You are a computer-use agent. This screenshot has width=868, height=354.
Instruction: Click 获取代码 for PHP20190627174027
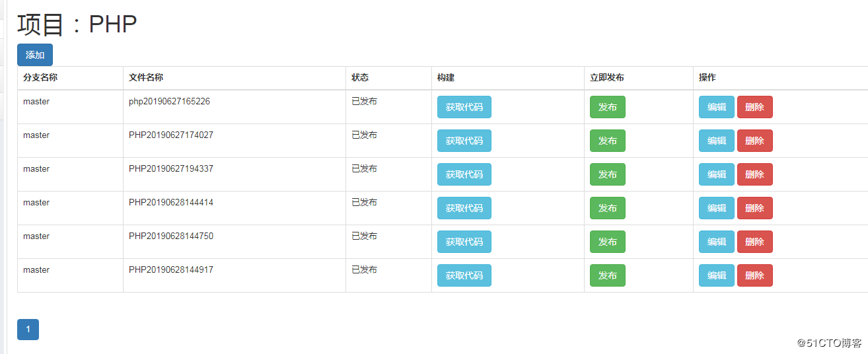click(x=464, y=141)
